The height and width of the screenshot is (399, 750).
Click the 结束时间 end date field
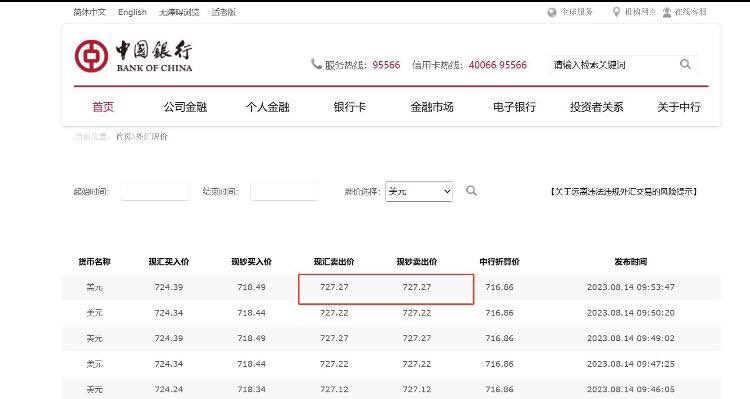coord(284,191)
